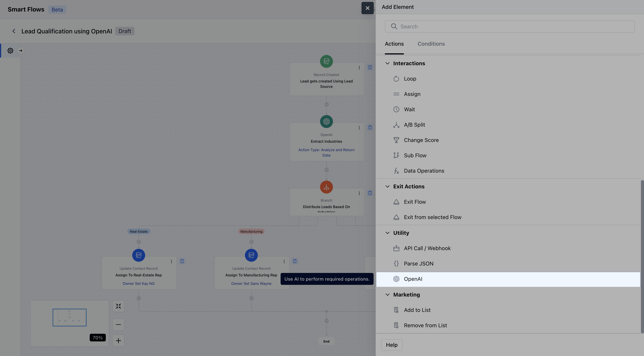Choose the Change Score action
The image size is (644, 356).
[x=421, y=140]
